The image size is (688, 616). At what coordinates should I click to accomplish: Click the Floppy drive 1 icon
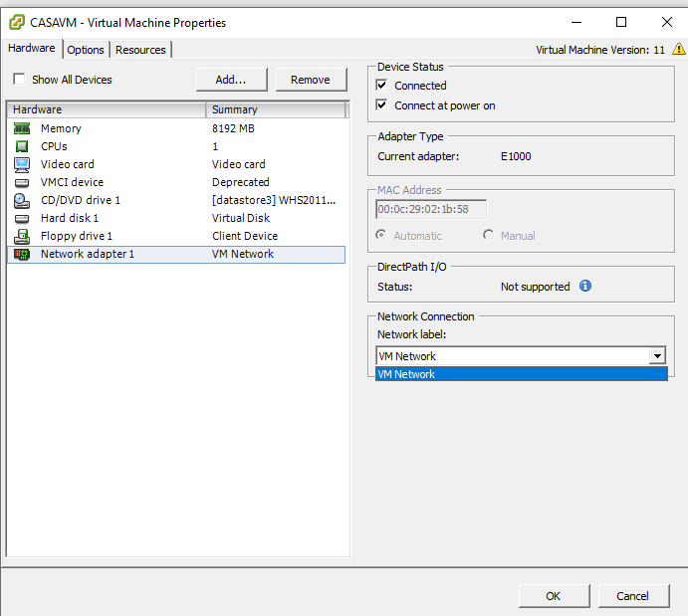[x=22, y=236]
